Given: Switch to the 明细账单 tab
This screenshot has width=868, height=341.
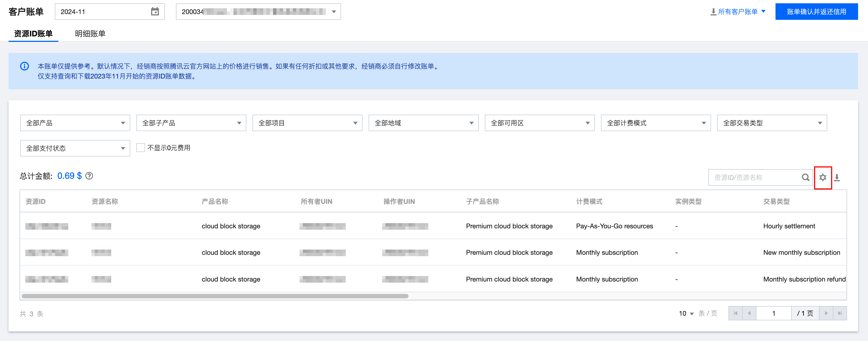Looking at the screenshot, I should (x=90, y=34).
